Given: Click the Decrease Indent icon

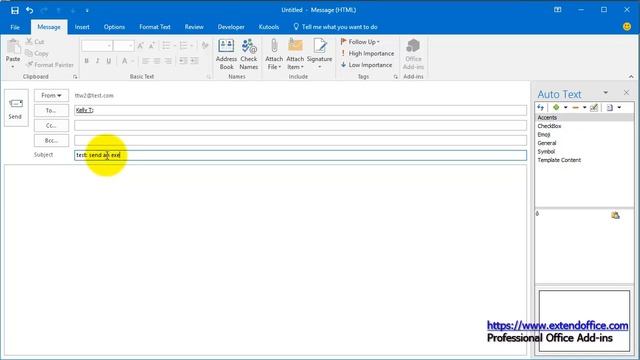Looking at the screenshot, I should click(183, 61).
